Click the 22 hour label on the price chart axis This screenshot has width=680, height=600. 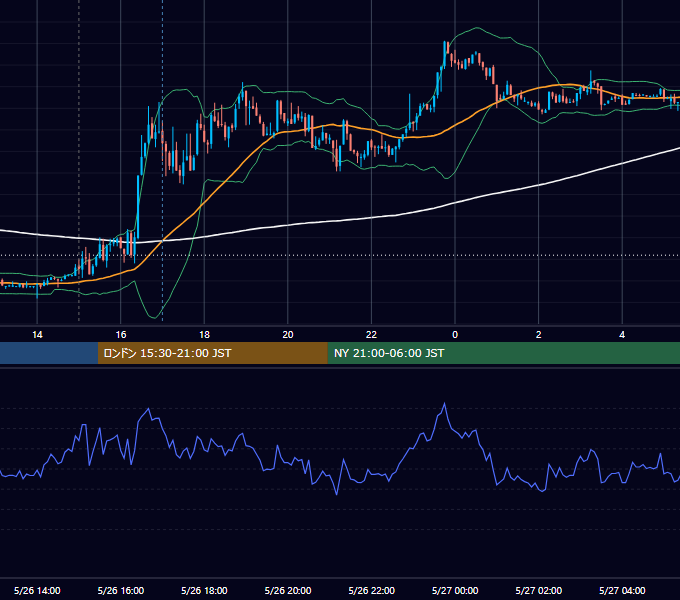(x=371, y=335)
